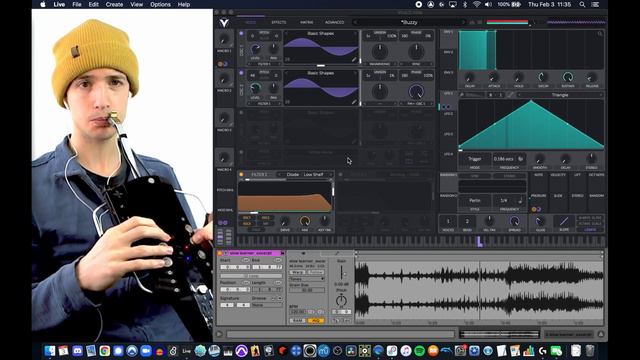This screenshot has width=640, height=360.
Task: Open the Diode : Low Shelf filter type selector
Action: click(x=304, y=174)
